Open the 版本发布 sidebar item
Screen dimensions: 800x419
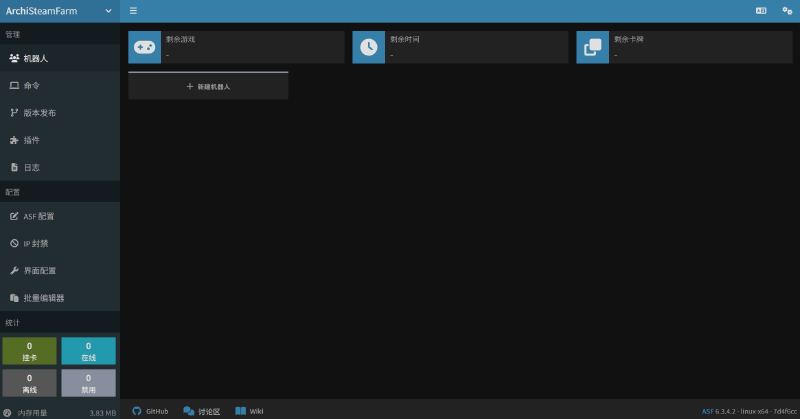click(60, 113)
